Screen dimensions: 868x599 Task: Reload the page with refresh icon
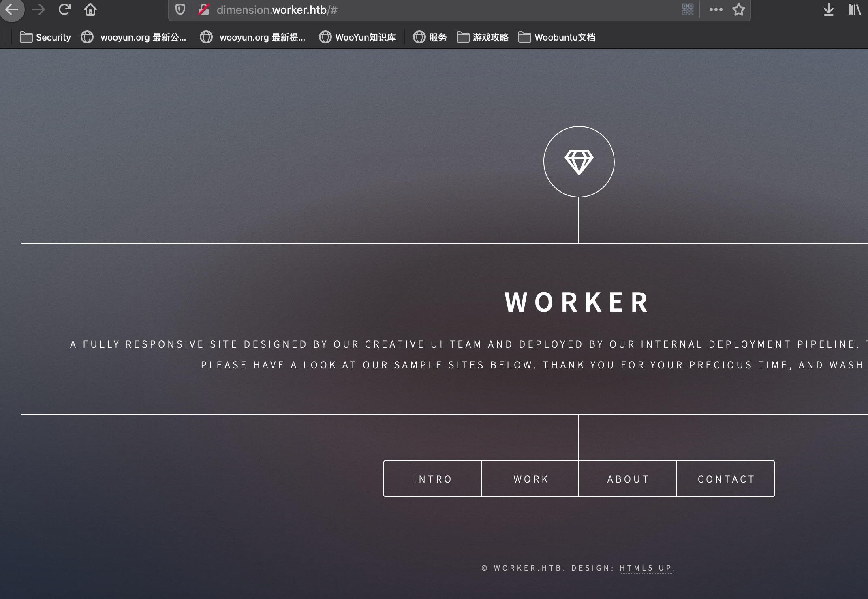[x=64, y=9]
